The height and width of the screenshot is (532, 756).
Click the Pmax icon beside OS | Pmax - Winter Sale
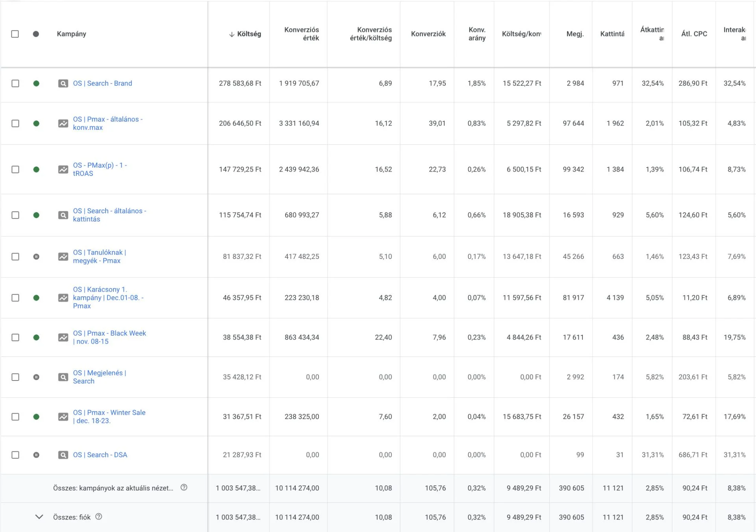click(63, 417)
